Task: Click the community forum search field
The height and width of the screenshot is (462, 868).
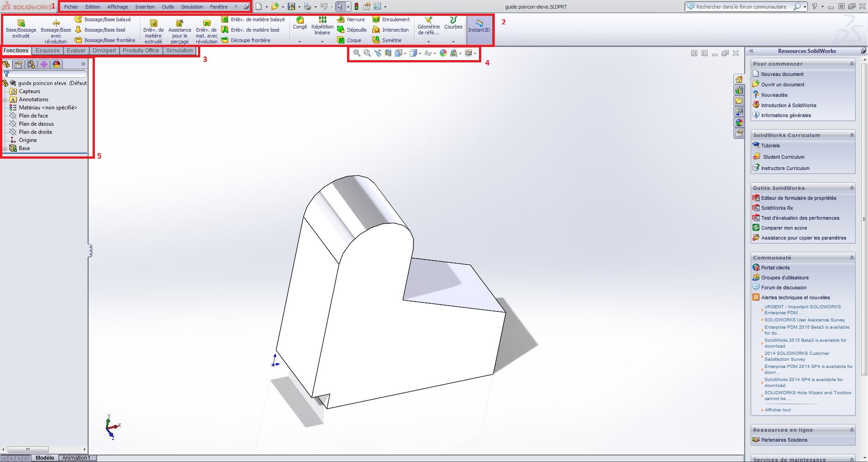Action: tap(741, 7)
